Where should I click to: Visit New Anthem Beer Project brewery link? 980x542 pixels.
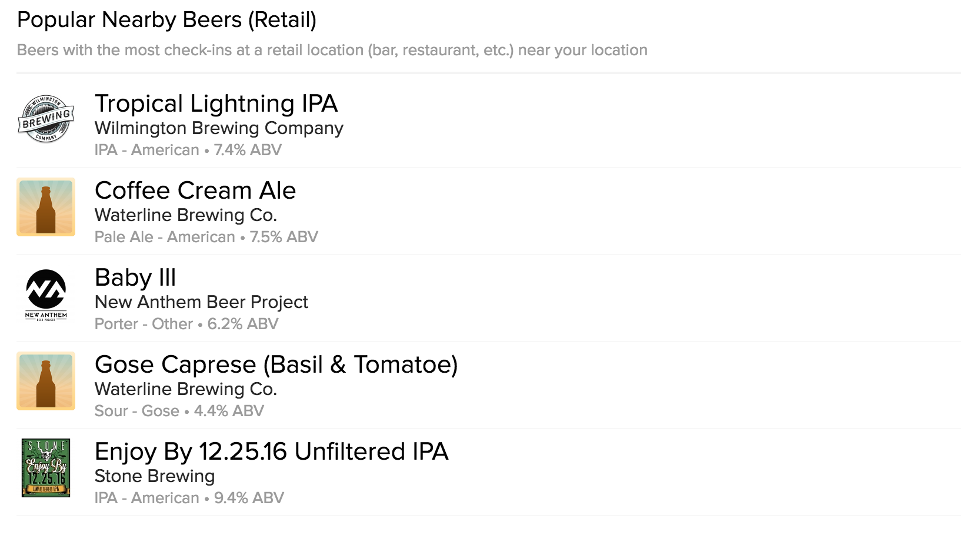(x=201, y=302)
